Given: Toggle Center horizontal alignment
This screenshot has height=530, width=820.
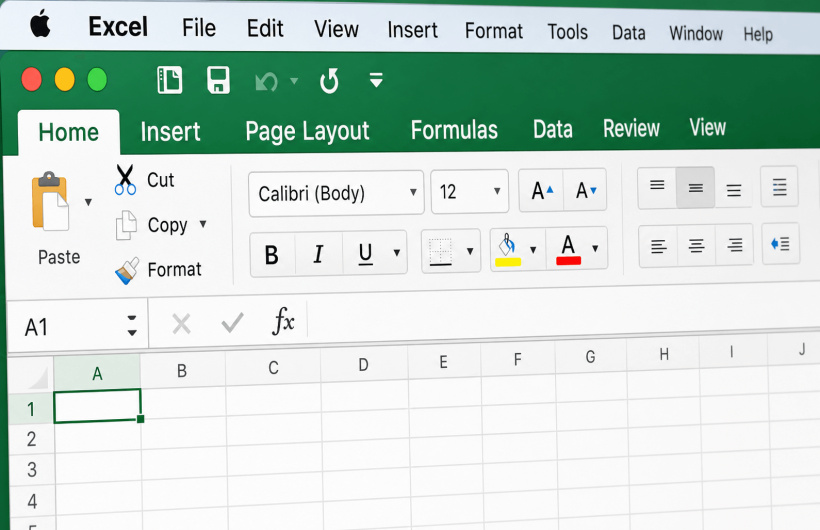Looking at the screenshot, I should tap(696, 245).
